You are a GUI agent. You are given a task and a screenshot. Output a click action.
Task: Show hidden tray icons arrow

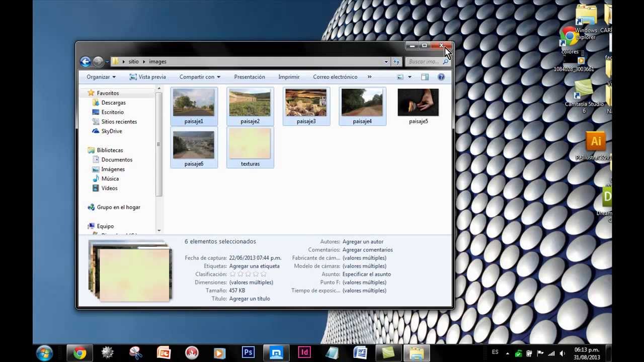[507, 353]
